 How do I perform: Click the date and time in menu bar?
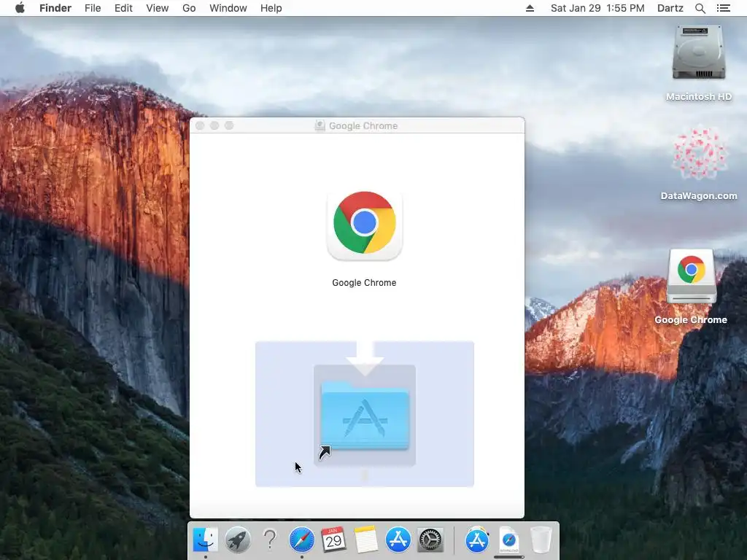pos(597,8)
